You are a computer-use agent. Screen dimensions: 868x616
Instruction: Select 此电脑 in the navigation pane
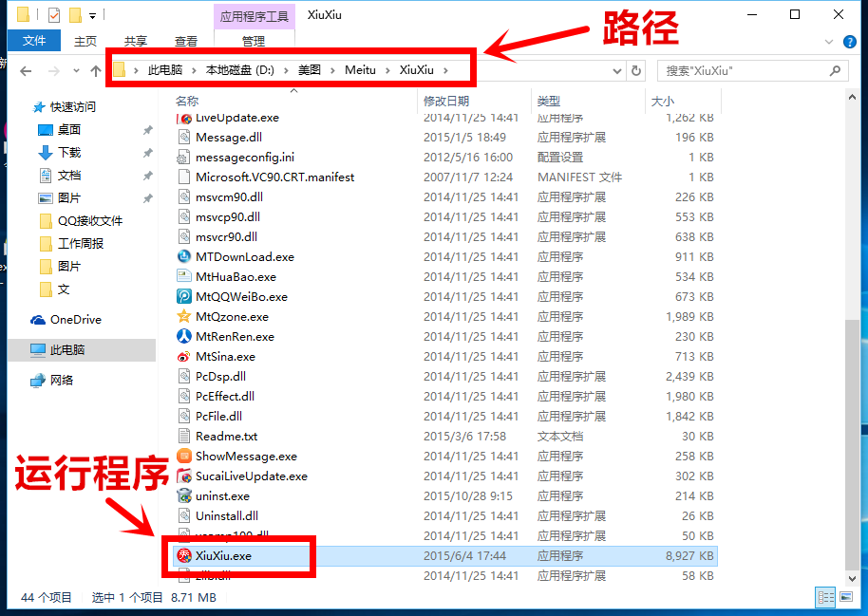82,350
